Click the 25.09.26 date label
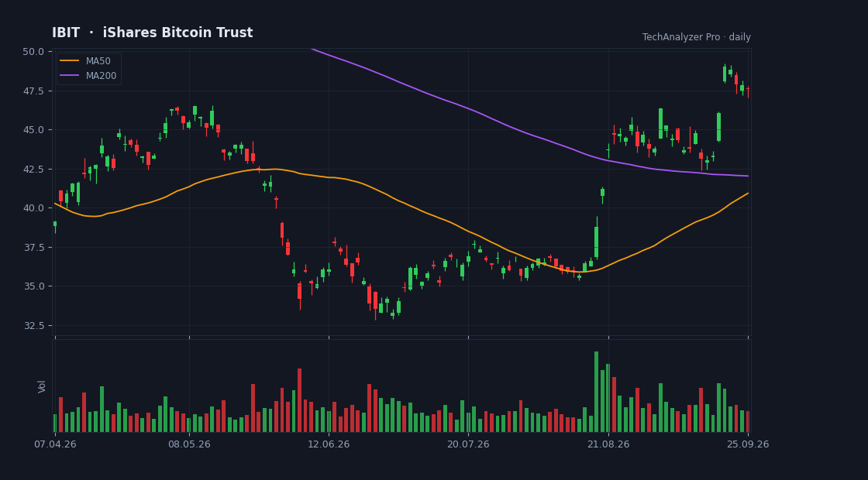Screen dimensions: 868x480 [x=748, y=444]
